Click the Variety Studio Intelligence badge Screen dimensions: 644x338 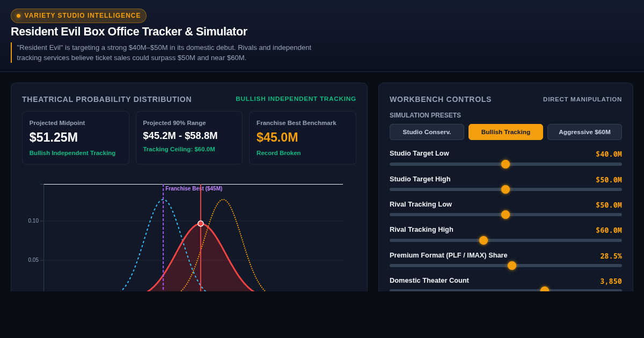point(78,16)
